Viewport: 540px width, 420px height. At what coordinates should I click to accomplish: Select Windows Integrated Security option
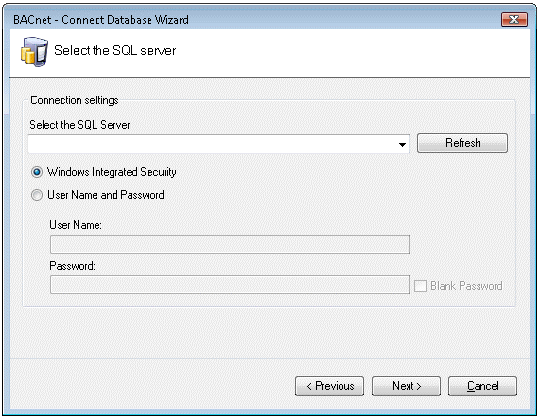coord(37,172)
